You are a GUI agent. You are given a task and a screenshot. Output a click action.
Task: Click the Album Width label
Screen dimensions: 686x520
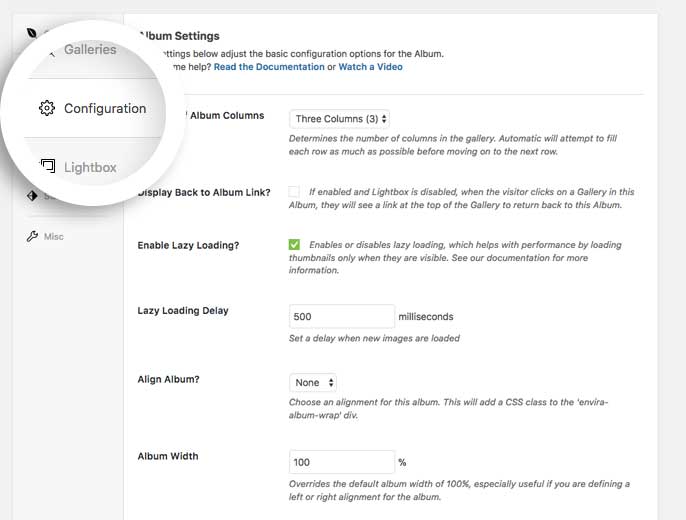[168, 456]
